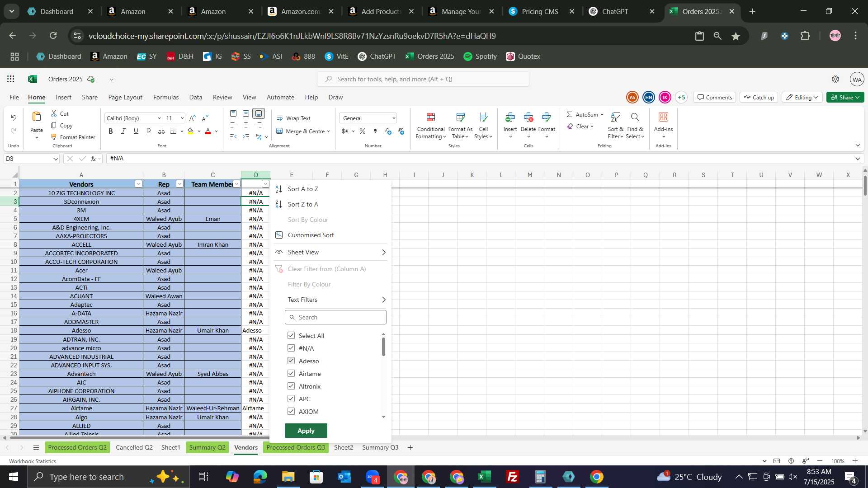
Task: Click the Wrap Text button
Action: (293, 118)
